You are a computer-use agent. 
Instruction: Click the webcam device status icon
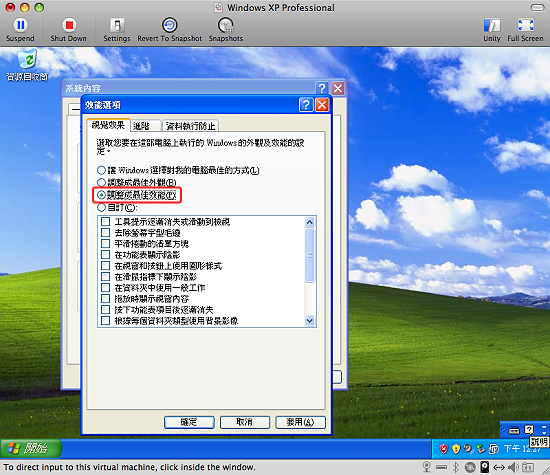click(x=427, y=467)
